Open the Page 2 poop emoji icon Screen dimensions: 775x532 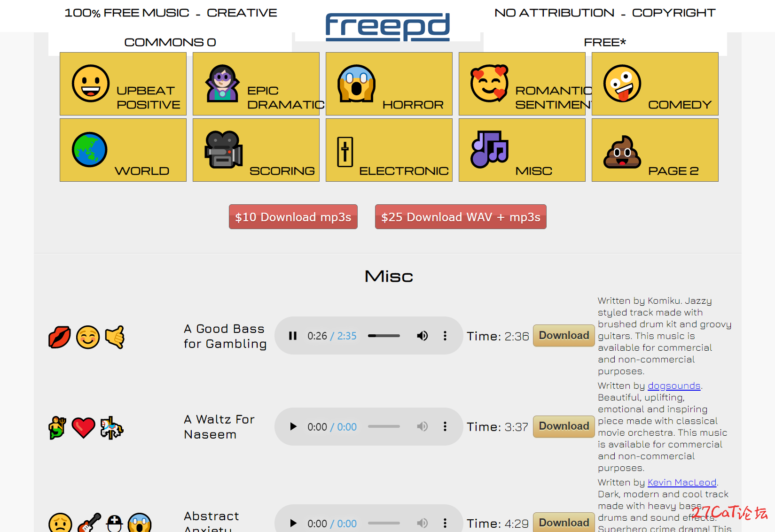[x=622, y=152]
